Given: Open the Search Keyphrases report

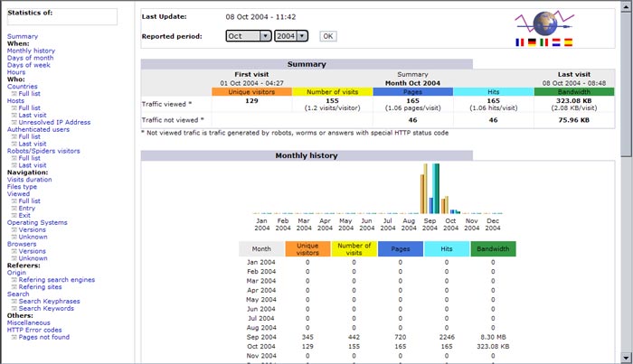Looking at the screenshot, I should coord(49,301).
